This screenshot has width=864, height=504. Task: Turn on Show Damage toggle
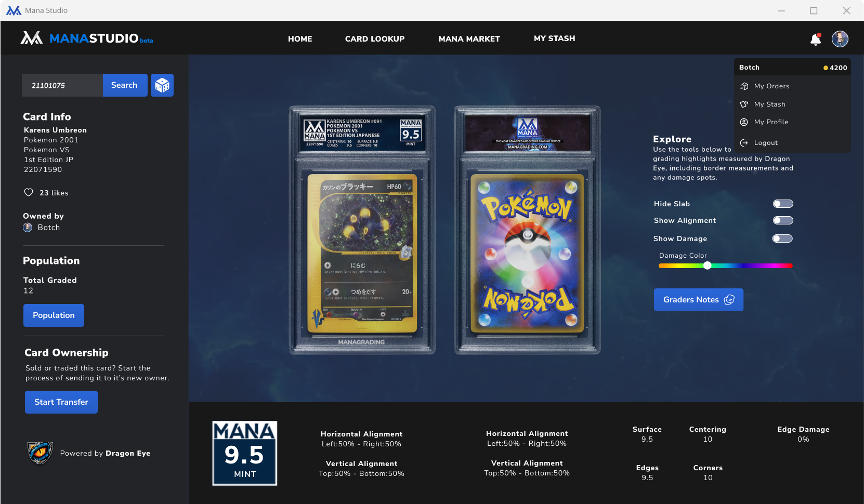click(782, 238)
